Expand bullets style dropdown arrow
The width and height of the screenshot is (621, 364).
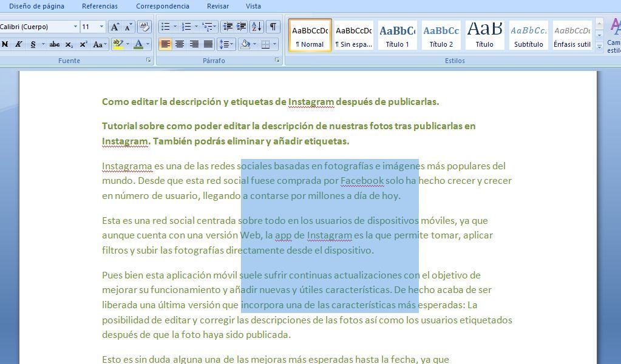175,27
